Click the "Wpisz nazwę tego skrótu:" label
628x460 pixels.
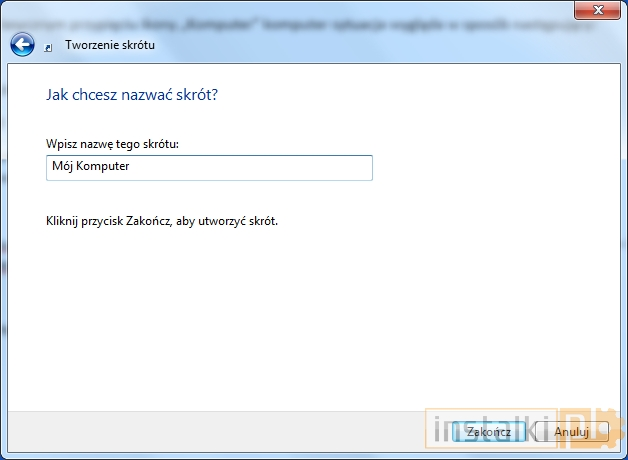119,144
